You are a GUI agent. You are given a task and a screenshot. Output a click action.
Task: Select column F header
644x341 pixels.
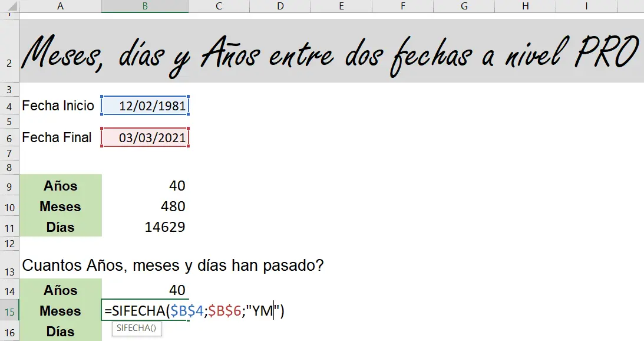pos(402,6)
